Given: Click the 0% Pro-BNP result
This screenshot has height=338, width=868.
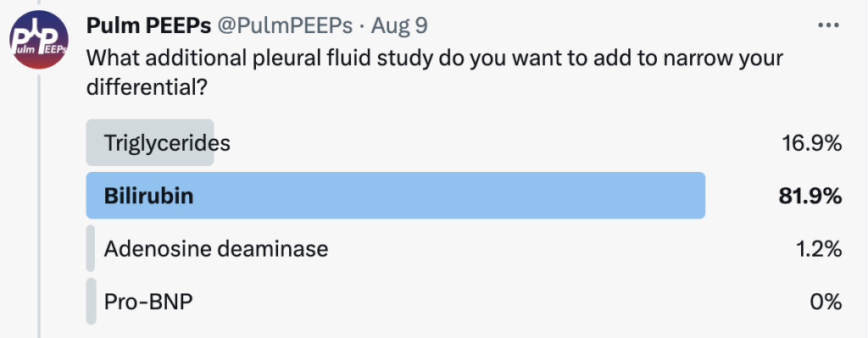Looking at the screenshot, I should tap(826, 302).
